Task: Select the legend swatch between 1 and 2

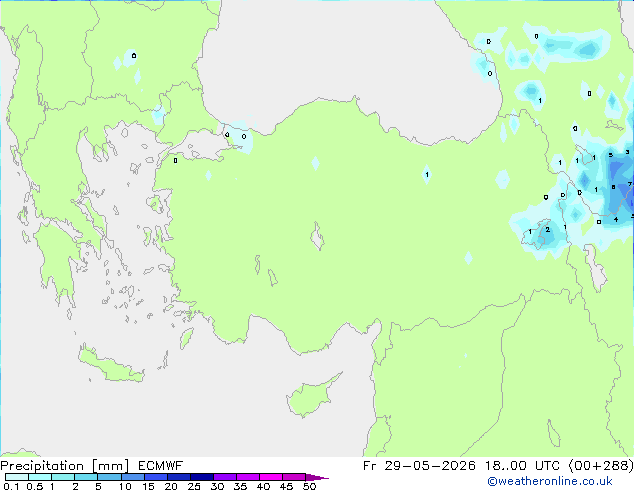Action: (x=63, y=477)
